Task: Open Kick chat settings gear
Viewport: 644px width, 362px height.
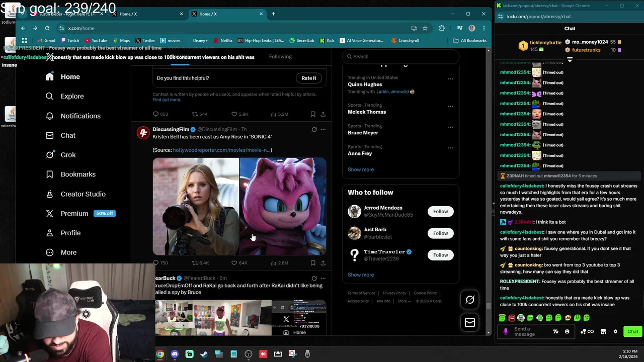Action: [x=615, y=332]
